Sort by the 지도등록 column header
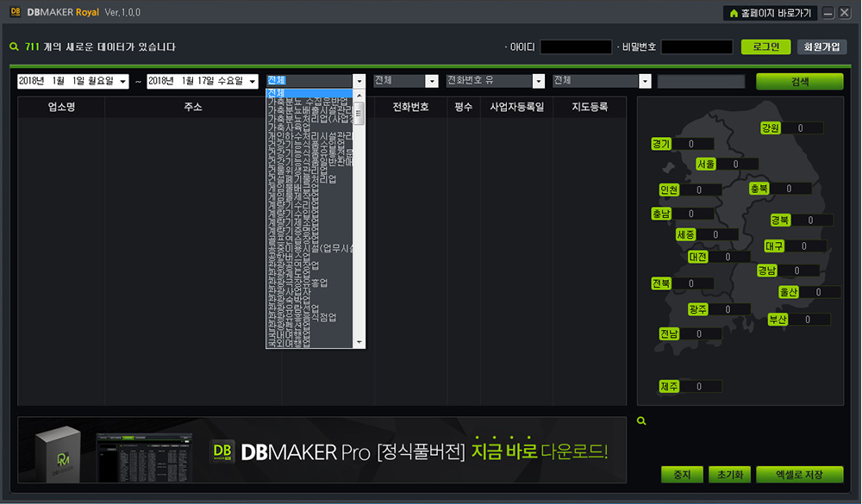This screenshot has width=862, height=504. (x=590, y=107)
